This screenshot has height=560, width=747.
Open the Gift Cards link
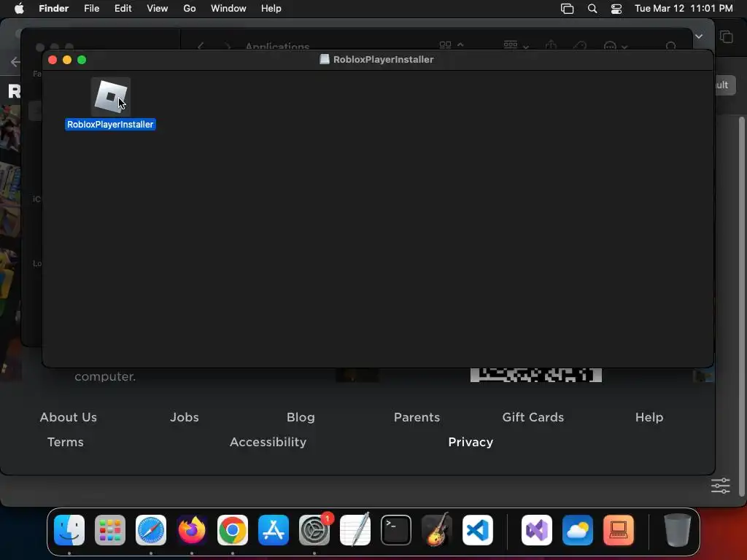point(533,417)
